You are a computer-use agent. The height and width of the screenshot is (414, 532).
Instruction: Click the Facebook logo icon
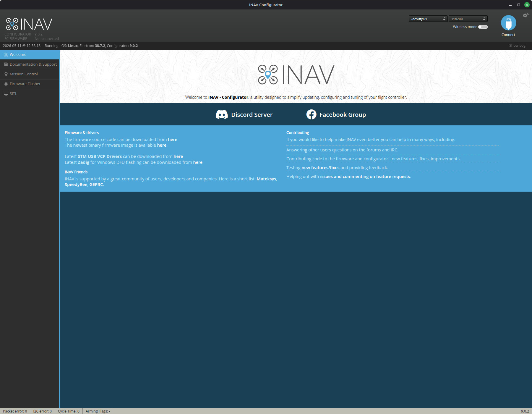(311, 114)
